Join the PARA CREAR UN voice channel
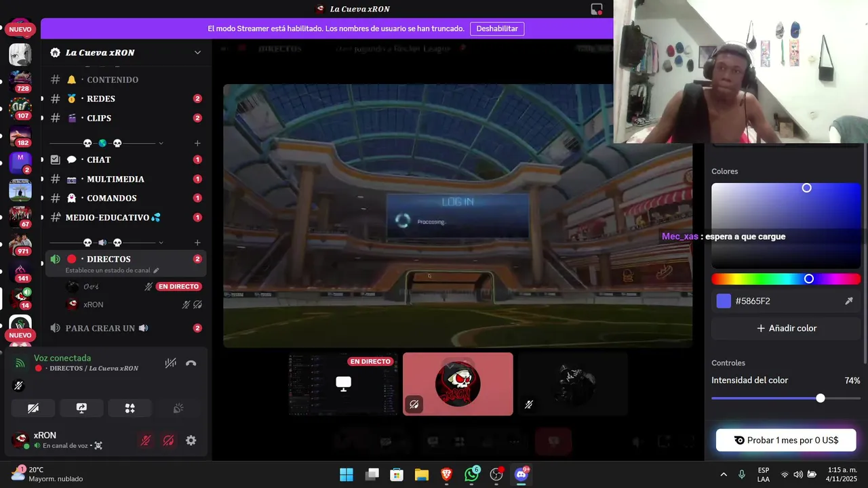868x488 pixels. tap(125, 328)
